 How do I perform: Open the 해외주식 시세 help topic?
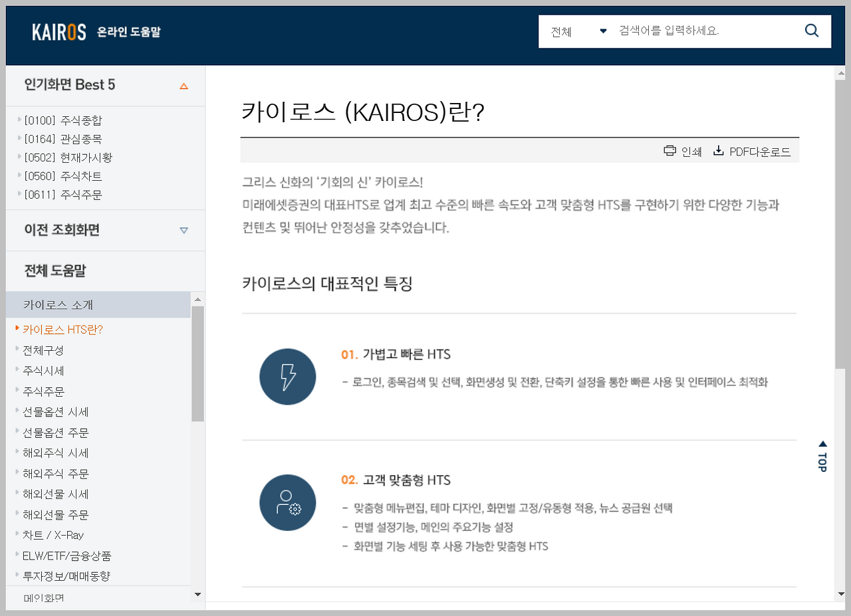(56, 453)
